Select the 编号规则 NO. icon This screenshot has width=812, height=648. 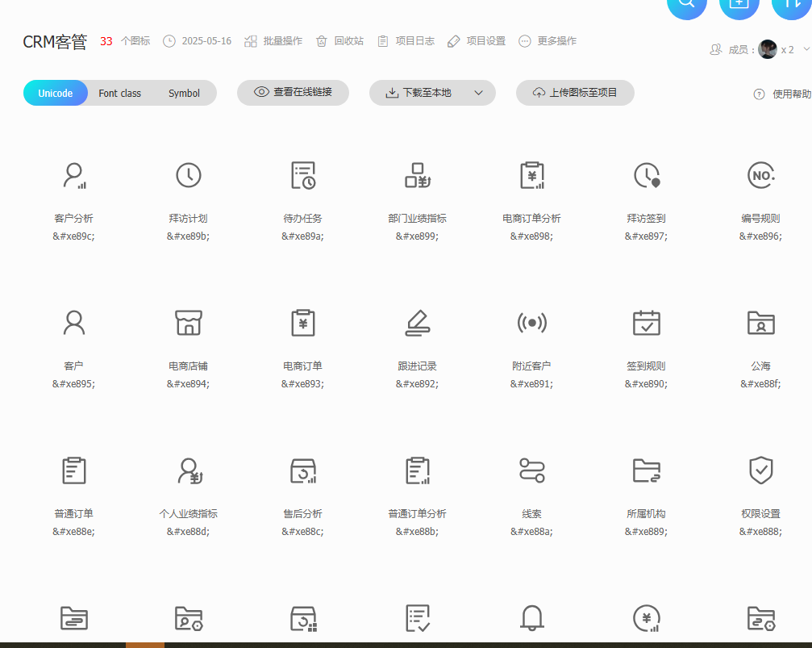[760, 175]
